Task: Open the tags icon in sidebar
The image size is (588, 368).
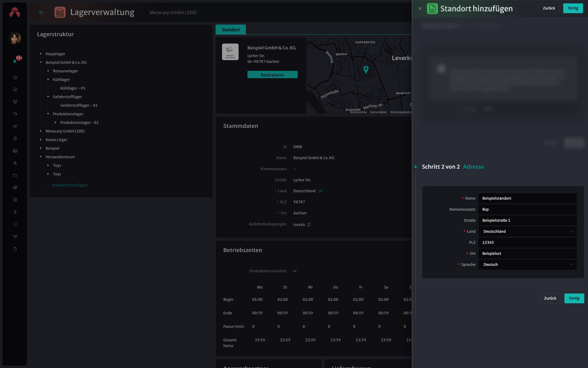Action: coord(15,114)
